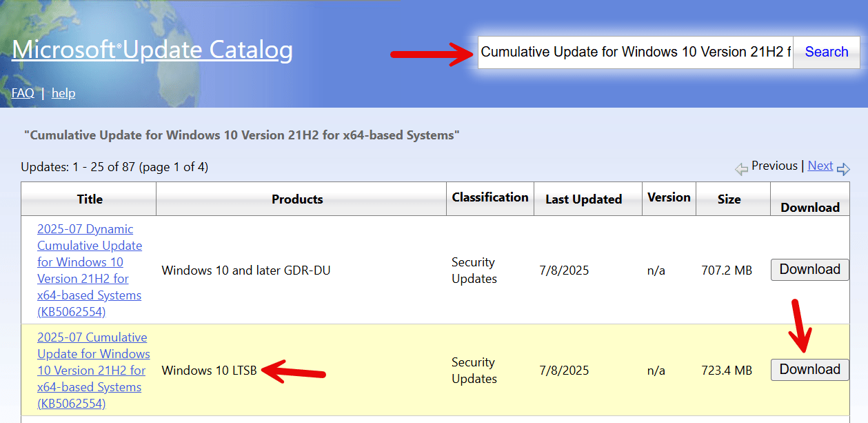Sort results by Classification column
This screenshot has width=868, height=423.
490,197
